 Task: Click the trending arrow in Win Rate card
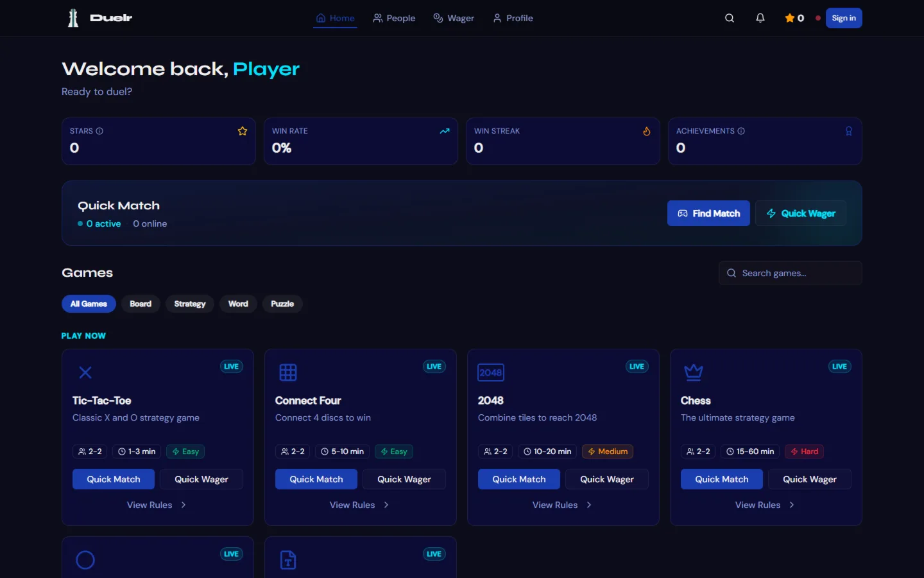point(445,131)
